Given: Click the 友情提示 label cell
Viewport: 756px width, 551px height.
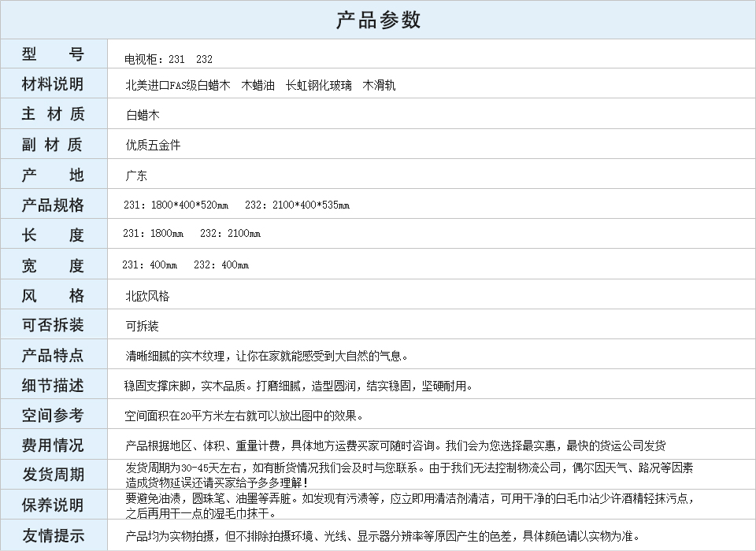Looking at the screenshot, I should point(53,535).
